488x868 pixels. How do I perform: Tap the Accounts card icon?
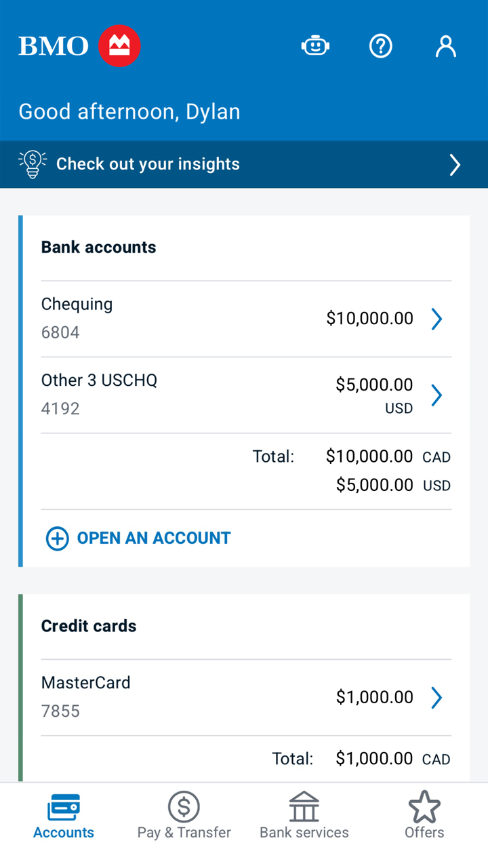pyautogui.click(x=64, y=807)
